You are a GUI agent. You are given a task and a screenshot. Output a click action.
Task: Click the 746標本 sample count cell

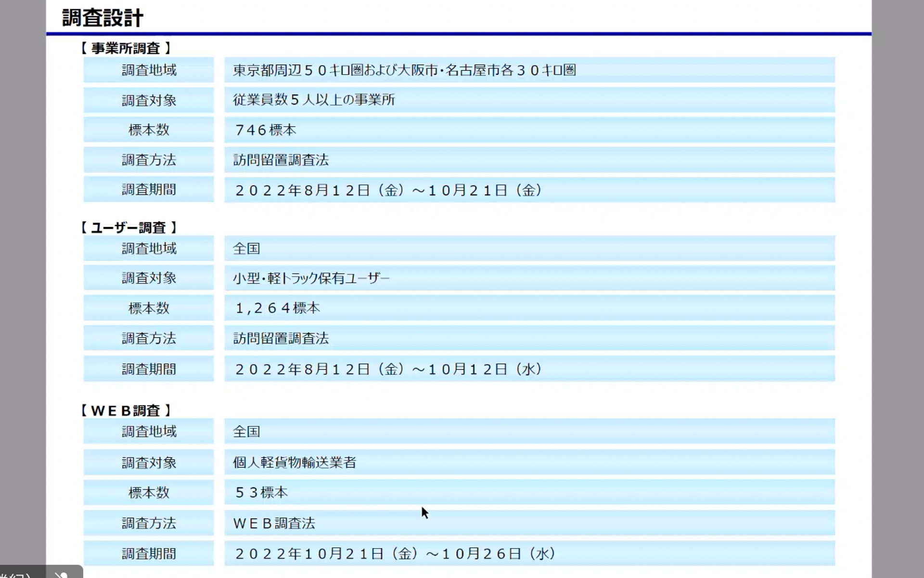(266, 130)
